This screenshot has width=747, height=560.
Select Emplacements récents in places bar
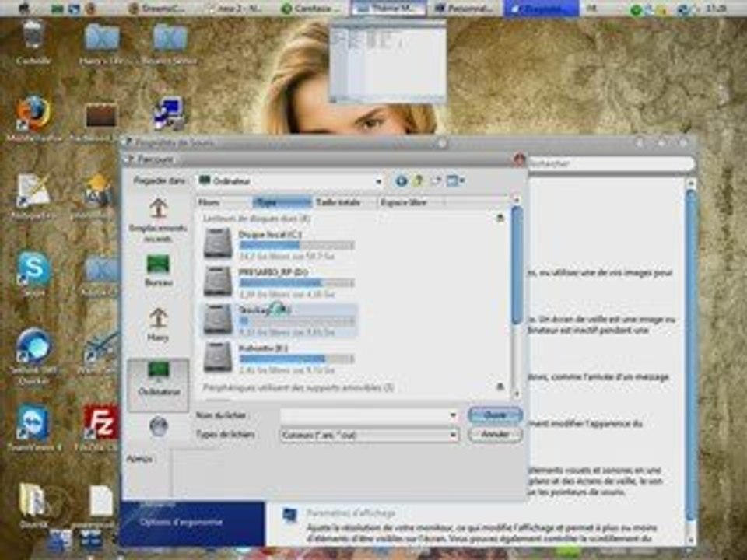[158, 220]
